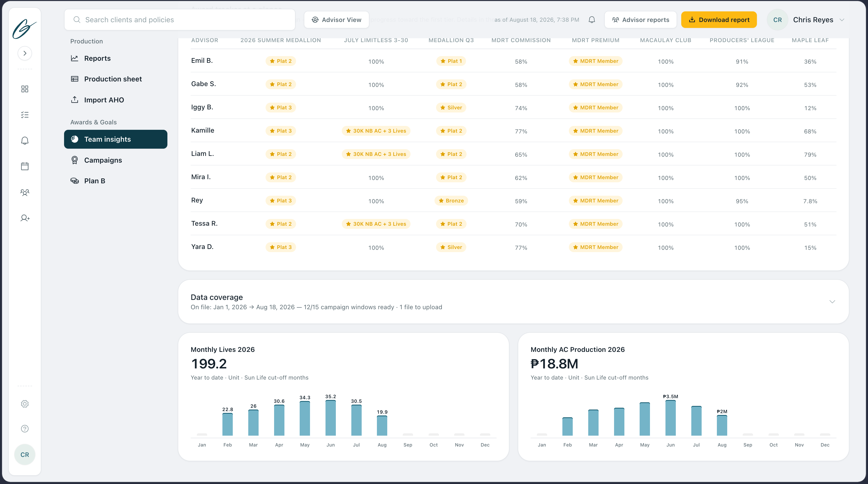This screenshot has width=868, height=484.
Task: Open the checklist tasks icon
Action: coord(25,115)
